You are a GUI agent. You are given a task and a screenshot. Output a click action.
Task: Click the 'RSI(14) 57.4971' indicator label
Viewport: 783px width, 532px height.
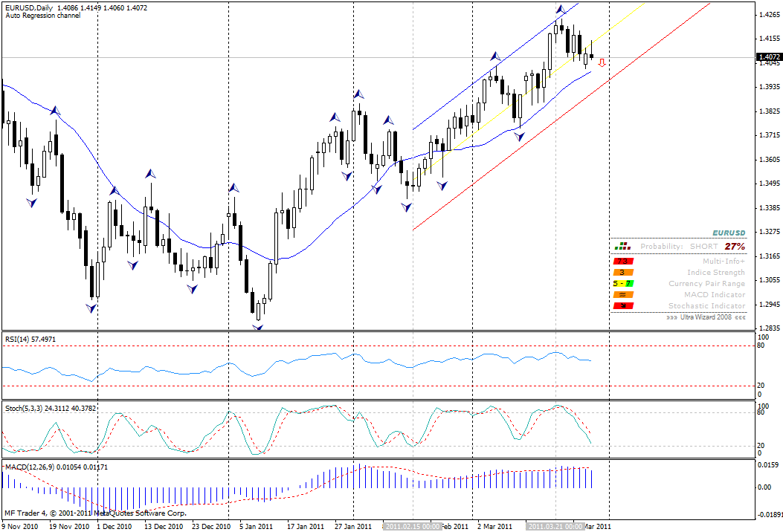[30, 340]
